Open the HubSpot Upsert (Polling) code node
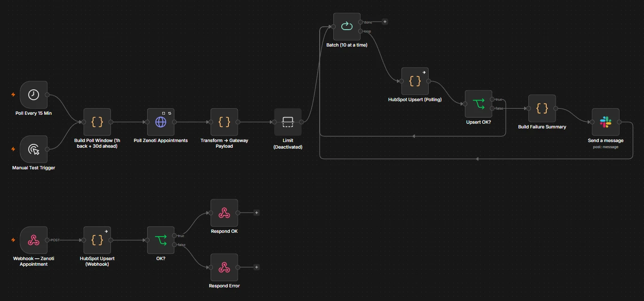Screen dimensions: 644x301 pos(415,81)
